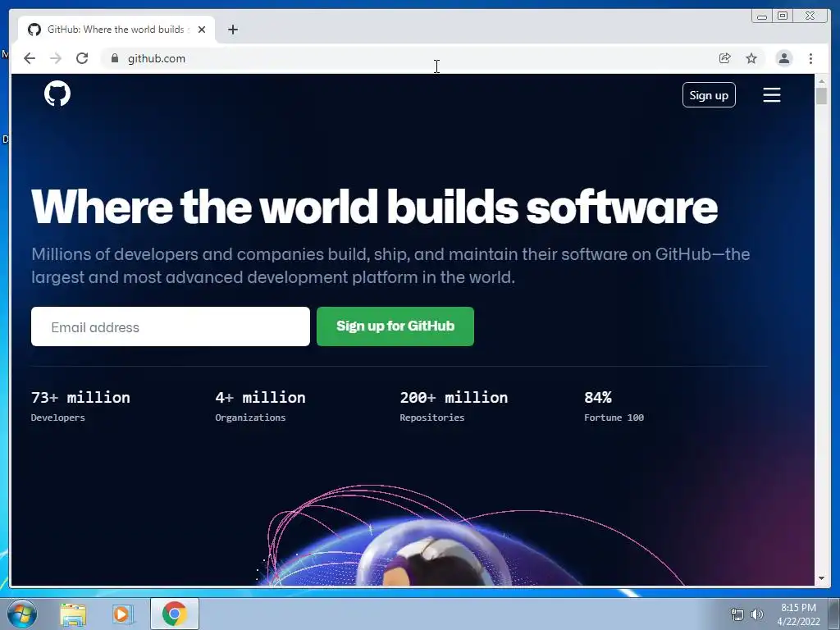View site security lock information
This screenshot has width=840, height=630.
point(114,58)
